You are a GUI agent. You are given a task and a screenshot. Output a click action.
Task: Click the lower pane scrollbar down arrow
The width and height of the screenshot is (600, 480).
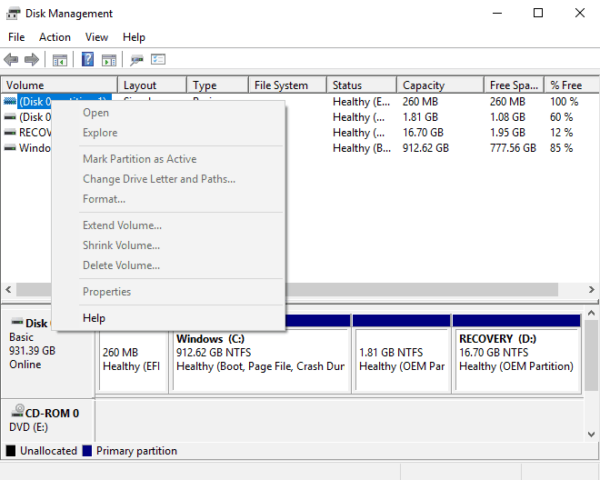click(x=591, y=434)
